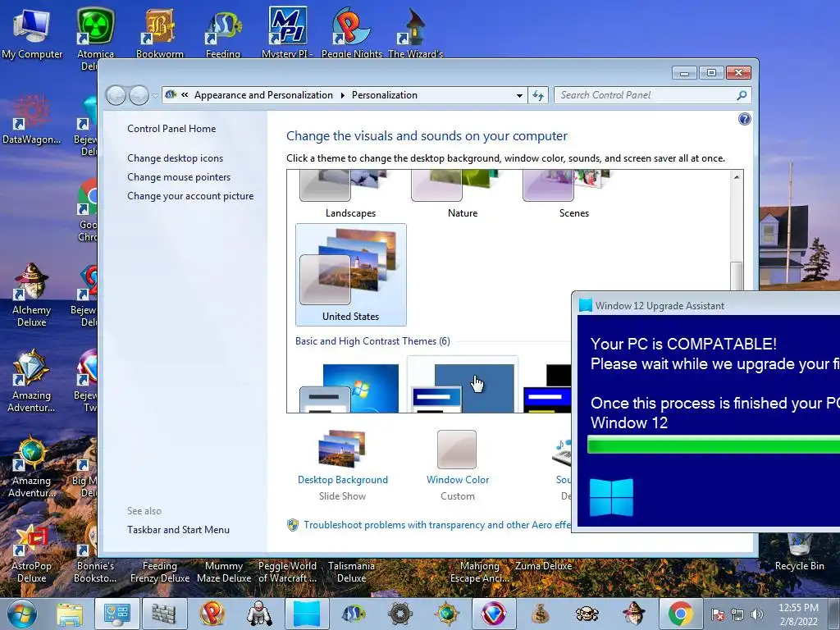The height and width of the screenshot is (630, 840).
Task: Open the Action Center flag in system tray
Action: tap(718, 614)
